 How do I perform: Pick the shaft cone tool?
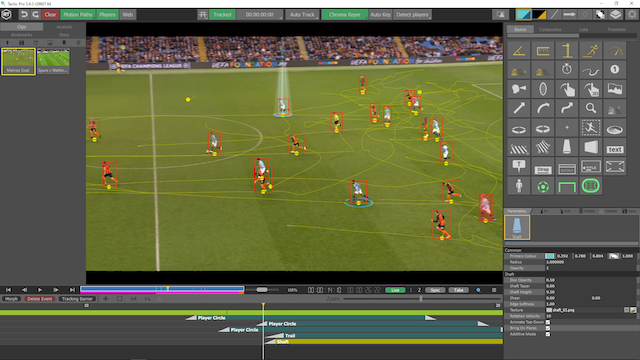point(567,147)
